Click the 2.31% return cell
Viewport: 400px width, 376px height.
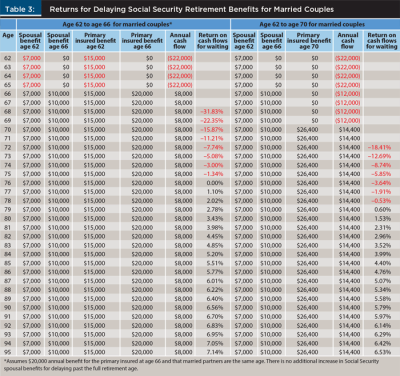coord(383,227)
